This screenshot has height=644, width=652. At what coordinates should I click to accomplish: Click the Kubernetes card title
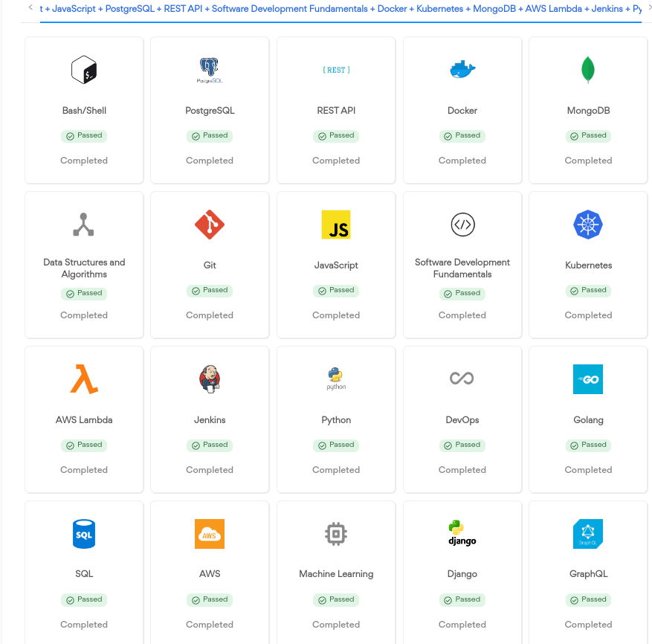click(x=588, y=265)
